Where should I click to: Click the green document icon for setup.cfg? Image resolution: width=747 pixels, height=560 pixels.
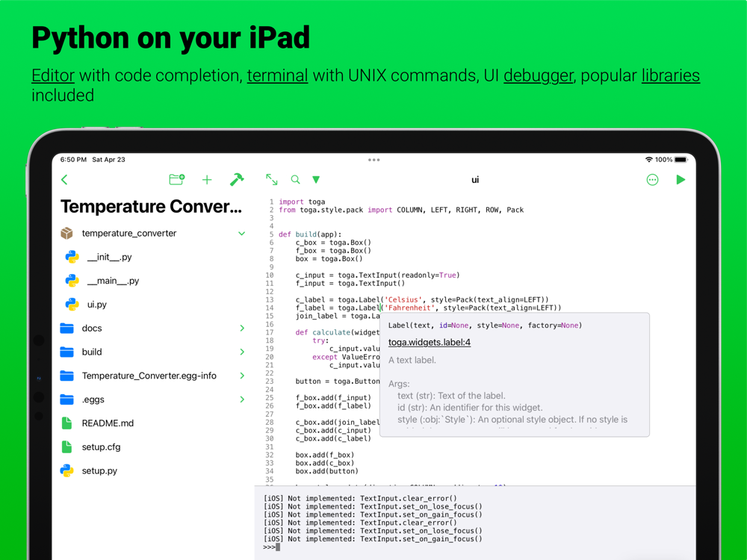pyautogui.click(x=66, y=447)
